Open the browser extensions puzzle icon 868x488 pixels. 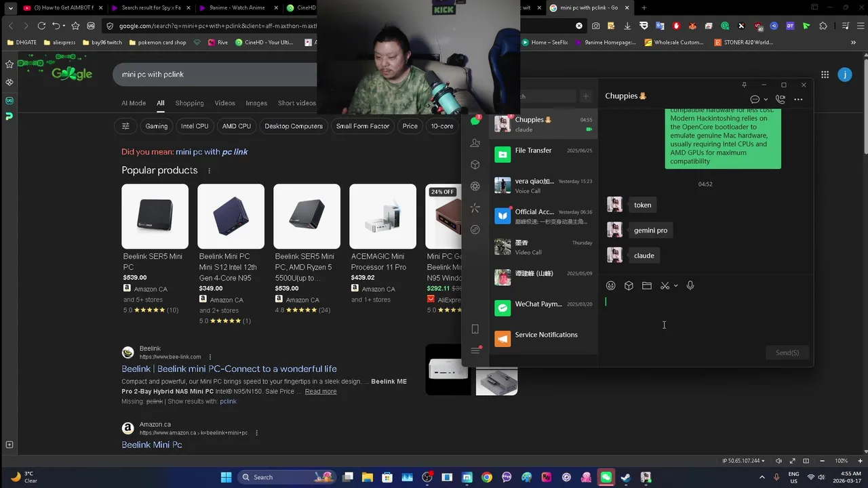823,26
